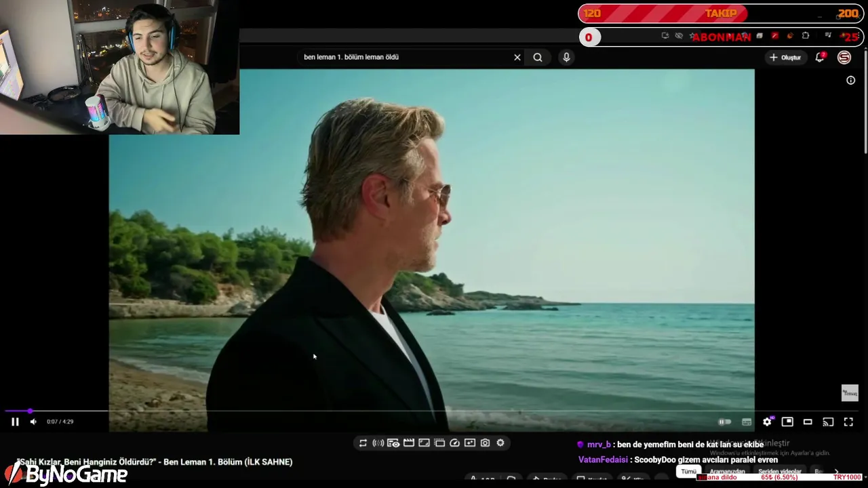Image resolution: width=868 pixels, height=488 pixels.
Task: Select the Seriden videolar filter chip
Action: coord(779,472)
